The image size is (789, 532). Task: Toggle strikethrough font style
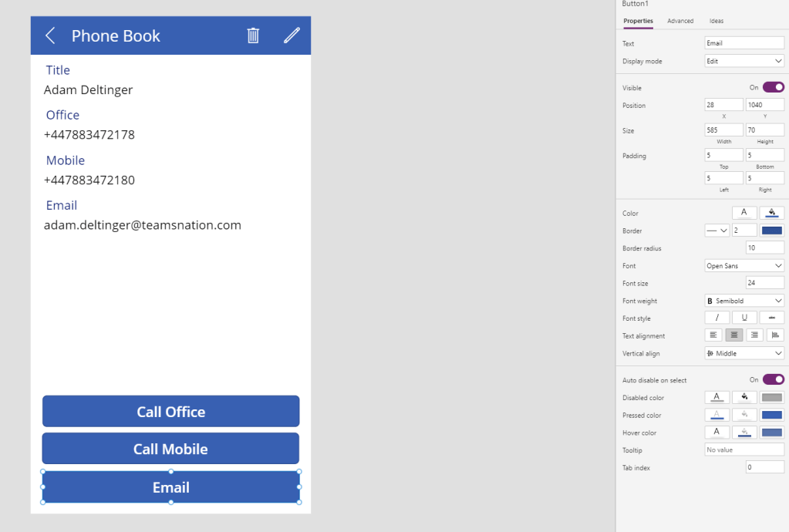pyautogui.click(x=771, y=318)
